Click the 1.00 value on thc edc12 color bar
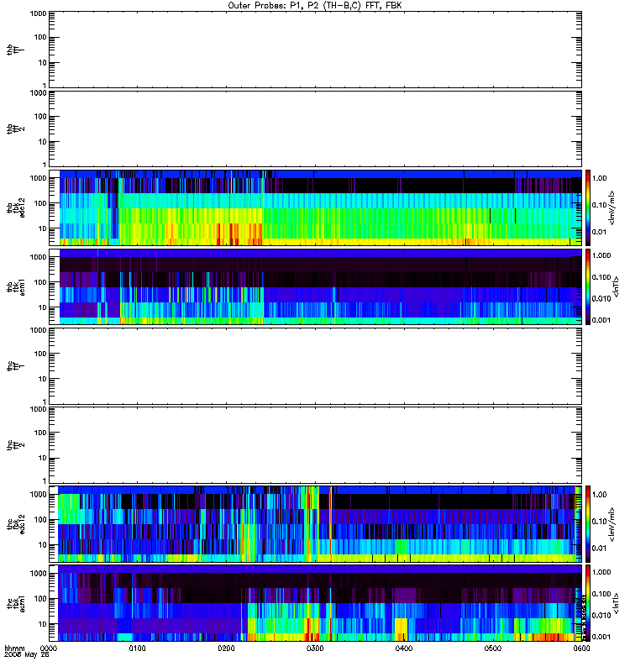Viewport: 630px width, 672px height. tap(599, 495)
